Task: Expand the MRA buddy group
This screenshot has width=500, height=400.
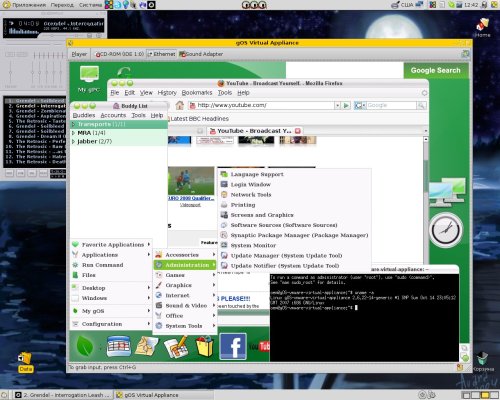Action: (x=73, y=133)
